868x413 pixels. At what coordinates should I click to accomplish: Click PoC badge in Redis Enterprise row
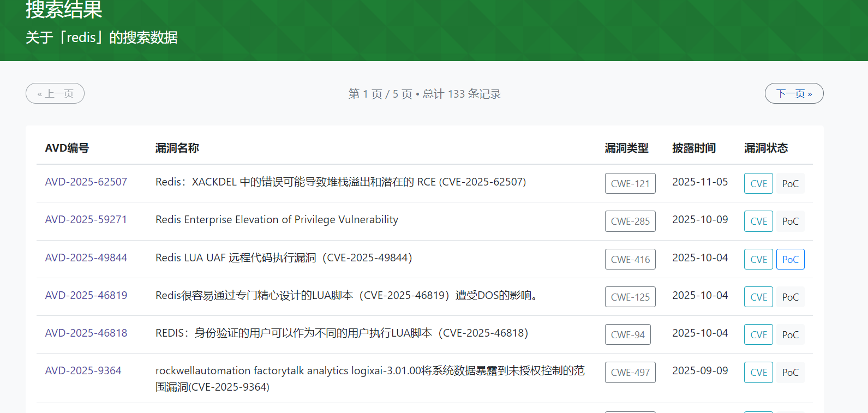point(790,221)
